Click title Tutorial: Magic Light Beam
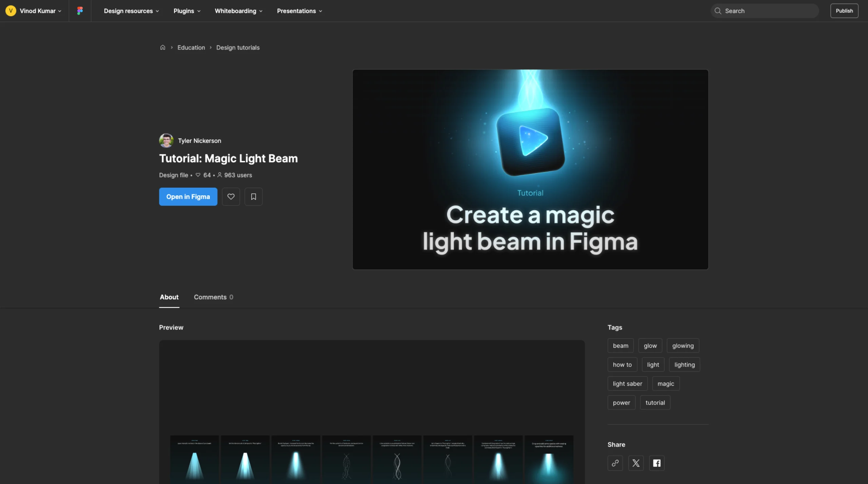Viewport: 868px width, 484px height. pos(228,158)
